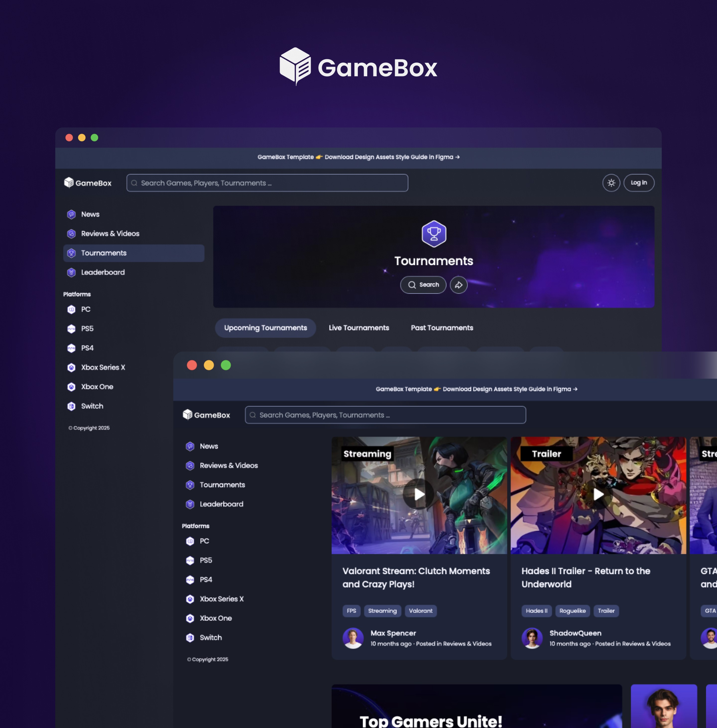Select PS4 platform icon in back window

click(71, 348)
